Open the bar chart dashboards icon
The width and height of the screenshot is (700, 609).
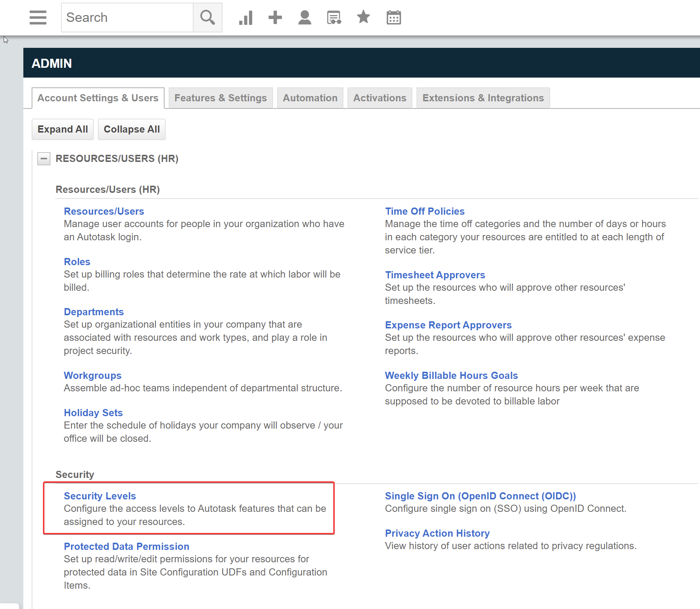pos(246,17)
